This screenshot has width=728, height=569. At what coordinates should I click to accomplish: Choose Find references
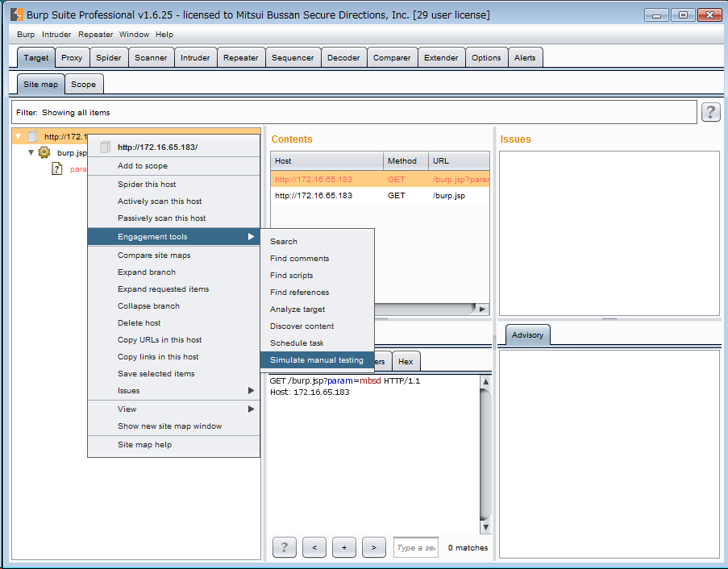[317, 293]
